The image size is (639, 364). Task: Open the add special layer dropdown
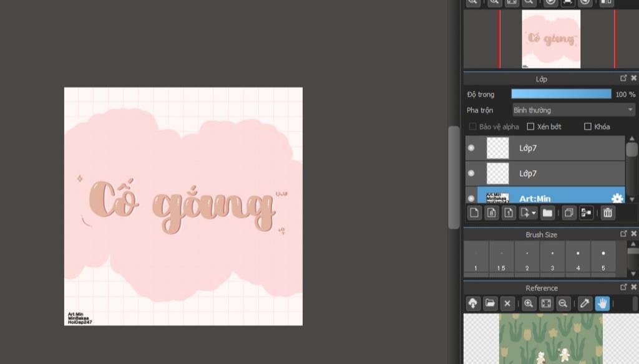[x=528, y=213]
